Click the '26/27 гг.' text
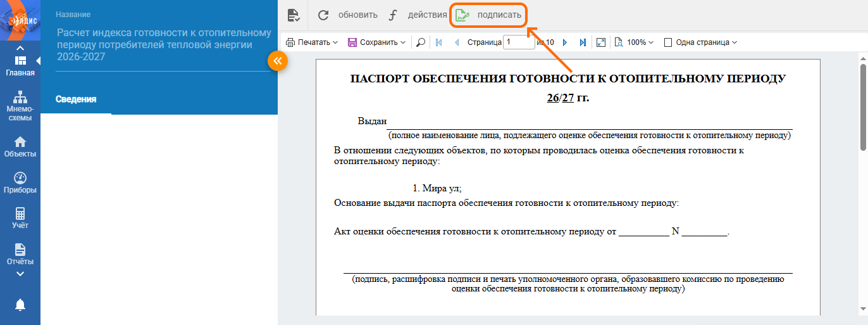This screenshot has height=325, width=868. 568,98
